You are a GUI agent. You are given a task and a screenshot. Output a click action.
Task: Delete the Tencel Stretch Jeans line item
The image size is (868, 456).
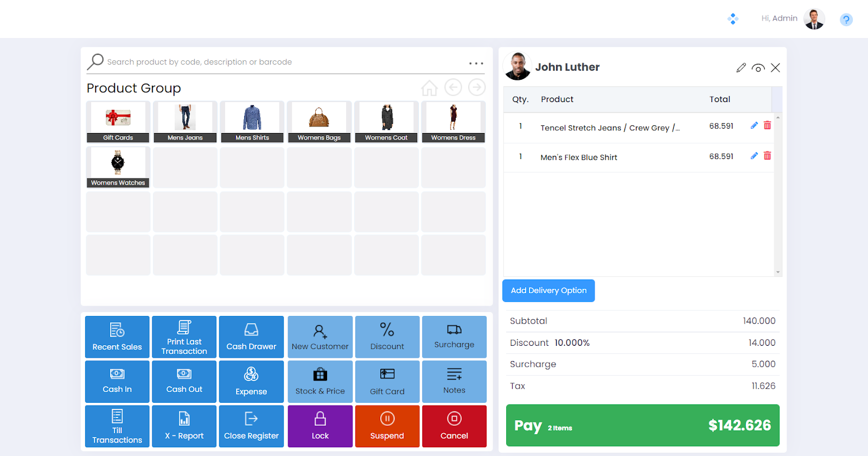pos(767,125)
